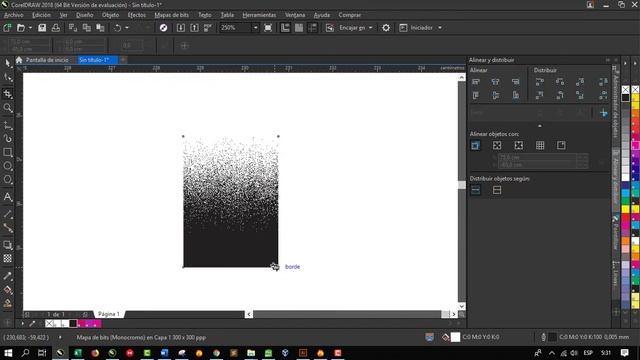Image resolution: width=640 pixels, height=360 pixels.
Task: Collapse the align section with up arrow
Action: point(540,126)
